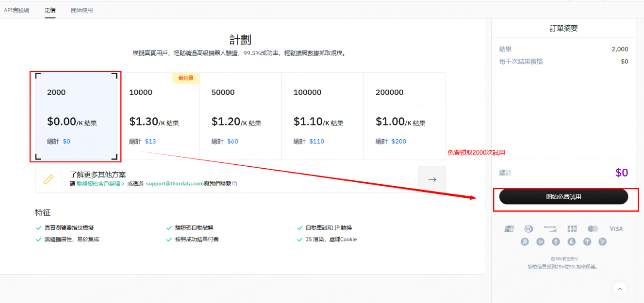Viewport: 644px width, 303px height.
Task: Click the Bitcoin payment icon
Action: coord(525,241)
